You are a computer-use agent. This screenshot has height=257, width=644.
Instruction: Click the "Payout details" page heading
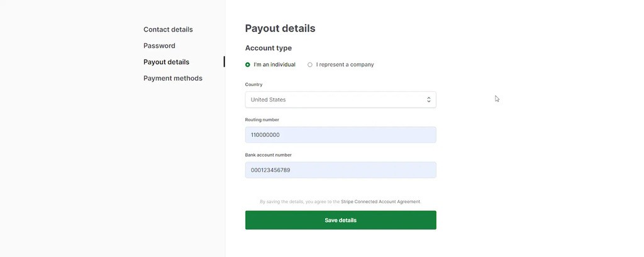point(280,28)
